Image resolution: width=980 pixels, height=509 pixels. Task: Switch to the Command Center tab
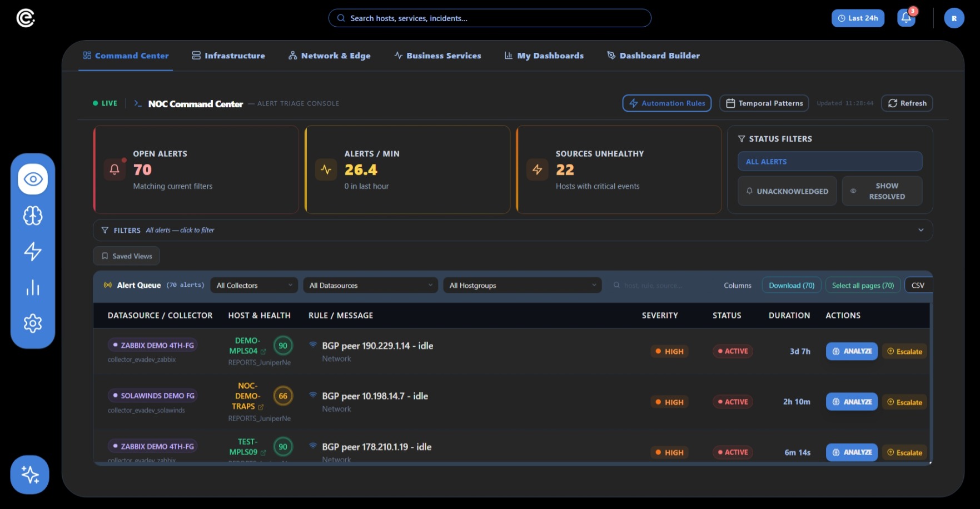click(x=126, y=56)
